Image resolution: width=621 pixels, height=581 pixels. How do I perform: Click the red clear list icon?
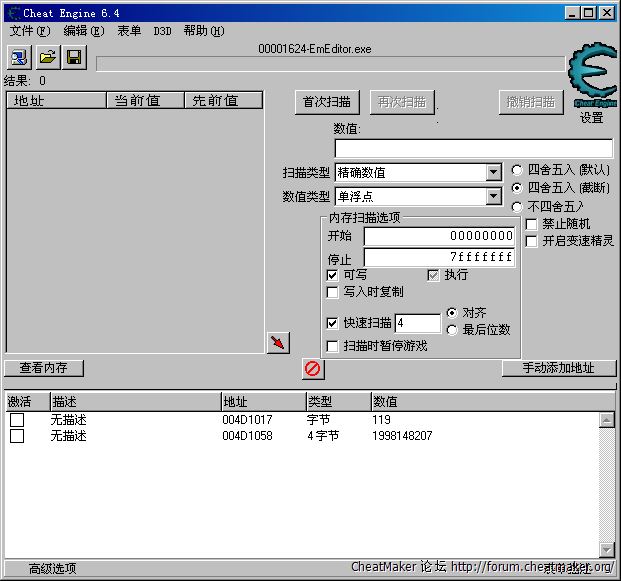point(313,369)
